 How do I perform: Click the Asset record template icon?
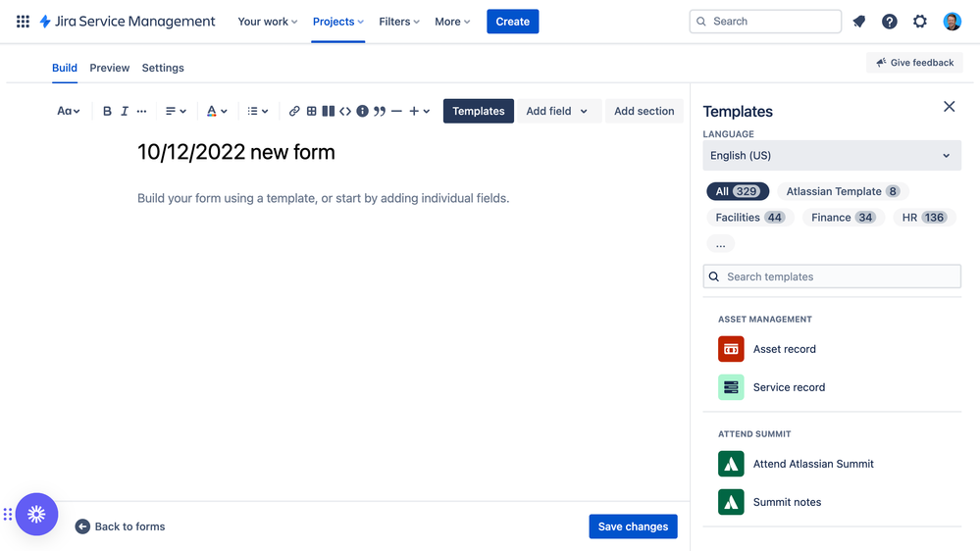pyautogui.click(x=731, y=349)
